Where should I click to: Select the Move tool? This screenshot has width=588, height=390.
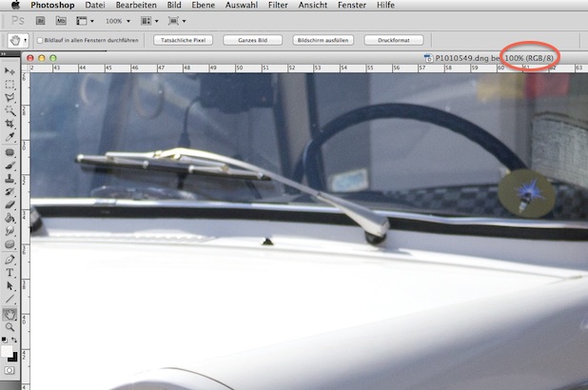[x=10, y=71]
